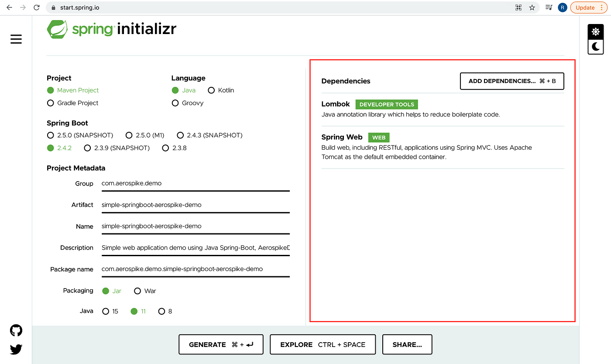Click the Spring Initializr logo
The image size is (611, 364).
point(112,29)
